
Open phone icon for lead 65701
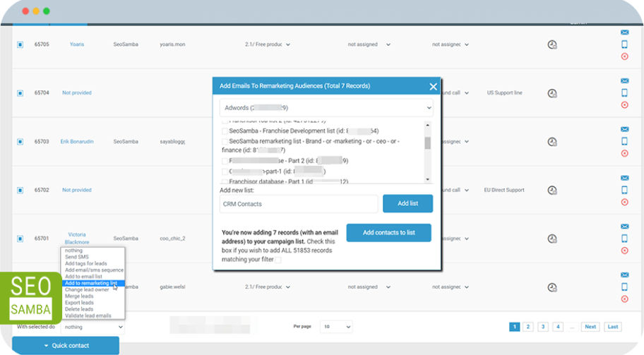click(624, 238)
